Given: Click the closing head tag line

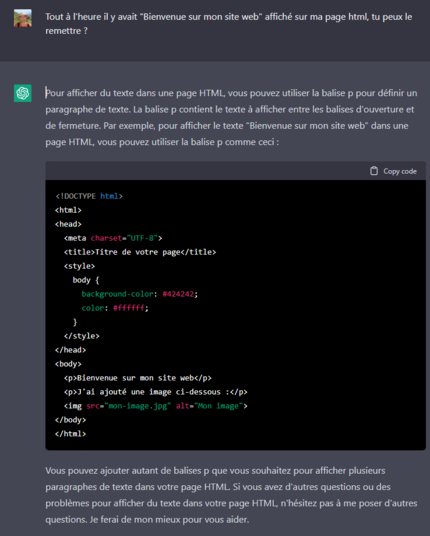Looking at the screenshot, I should coord(70,350).
